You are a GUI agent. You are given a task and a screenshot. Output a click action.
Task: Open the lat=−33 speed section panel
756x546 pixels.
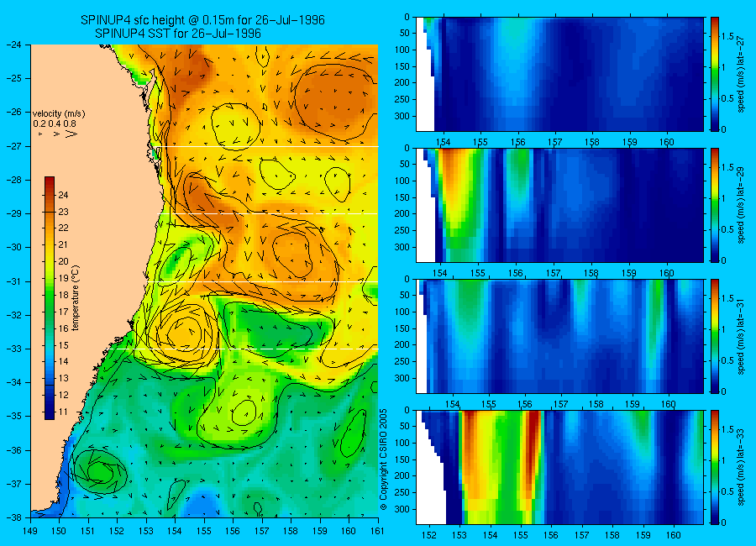559,467
